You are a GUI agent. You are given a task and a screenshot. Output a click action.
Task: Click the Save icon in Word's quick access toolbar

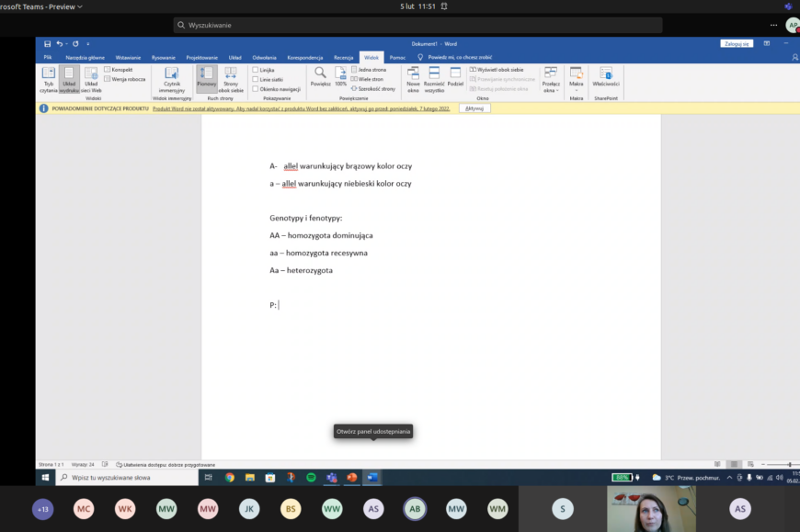(48, 44)
